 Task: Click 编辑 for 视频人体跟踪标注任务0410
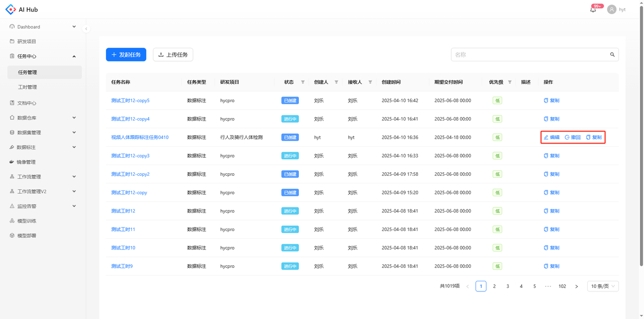coord(551,137)
